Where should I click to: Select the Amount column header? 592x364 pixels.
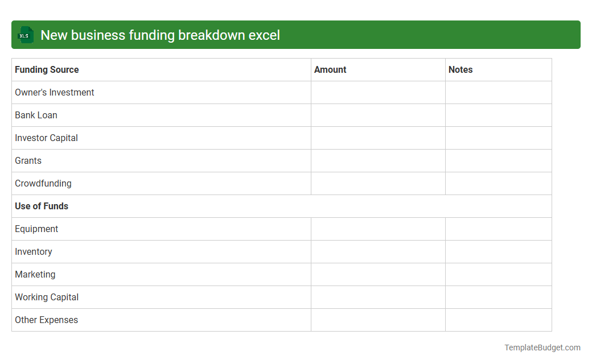pyautogui.click(x=330, y=69)
